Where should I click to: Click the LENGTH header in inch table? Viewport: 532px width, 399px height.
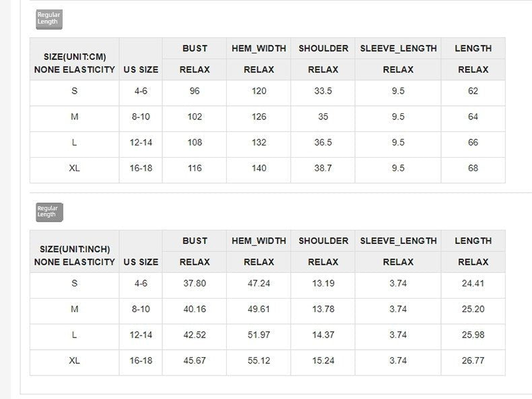(473, 241)
